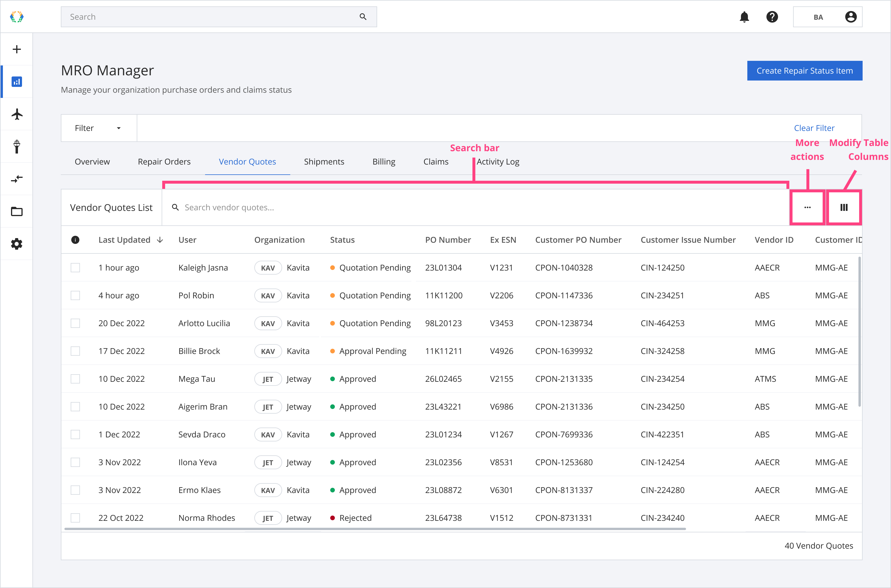Click the More actions ellipsis icon
Image resolution: width=891 pixels, height=588 pixels.
(807, 207)
